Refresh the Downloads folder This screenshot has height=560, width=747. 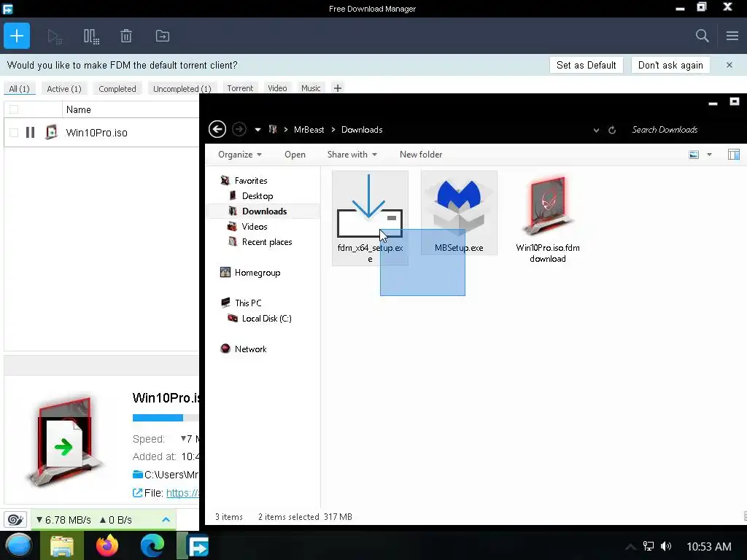click(x=612, y=130)
